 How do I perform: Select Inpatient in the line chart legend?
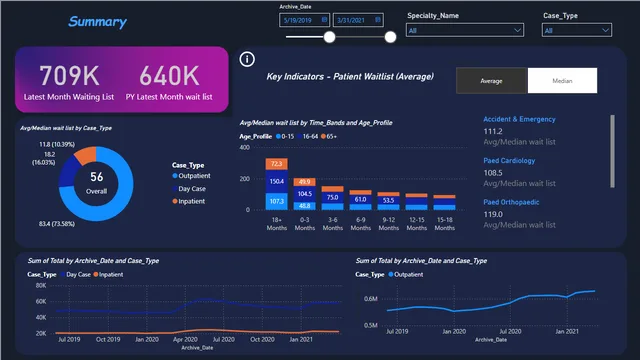tap(108, 274)
